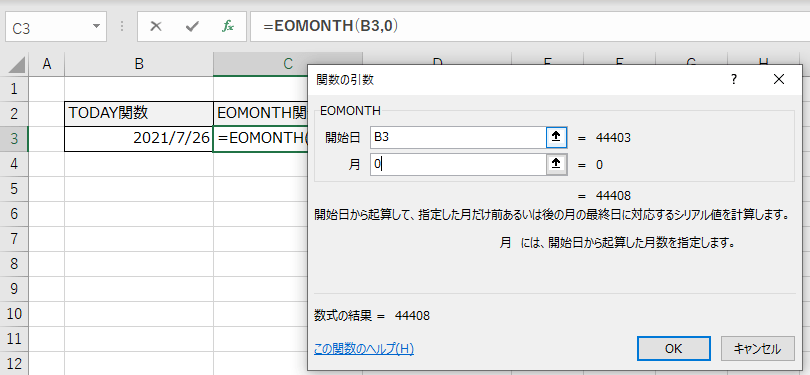Select column B header
Image resolution: width=810 pixels, height=375 pixels.
139,64
